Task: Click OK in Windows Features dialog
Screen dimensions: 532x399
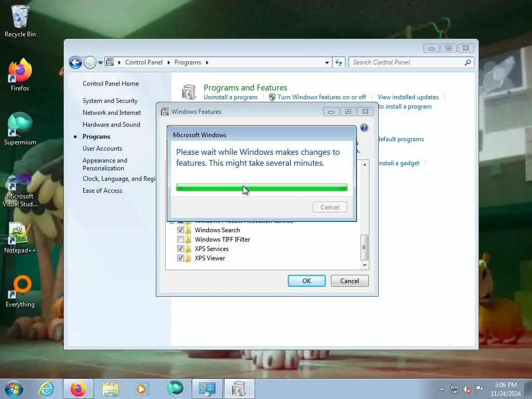Action: [307, 281]
